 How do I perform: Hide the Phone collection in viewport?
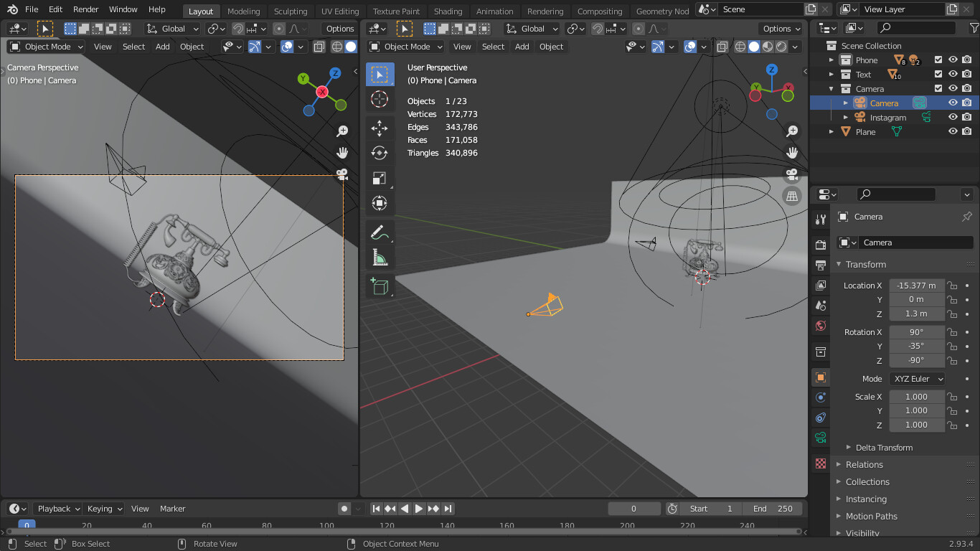click(x=953, y=60)
